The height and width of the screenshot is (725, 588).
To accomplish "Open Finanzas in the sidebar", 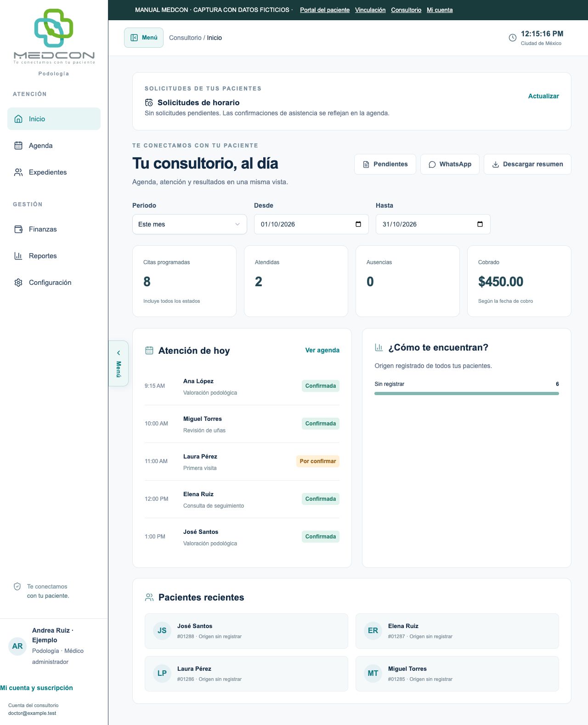I will tap(54, 229).
